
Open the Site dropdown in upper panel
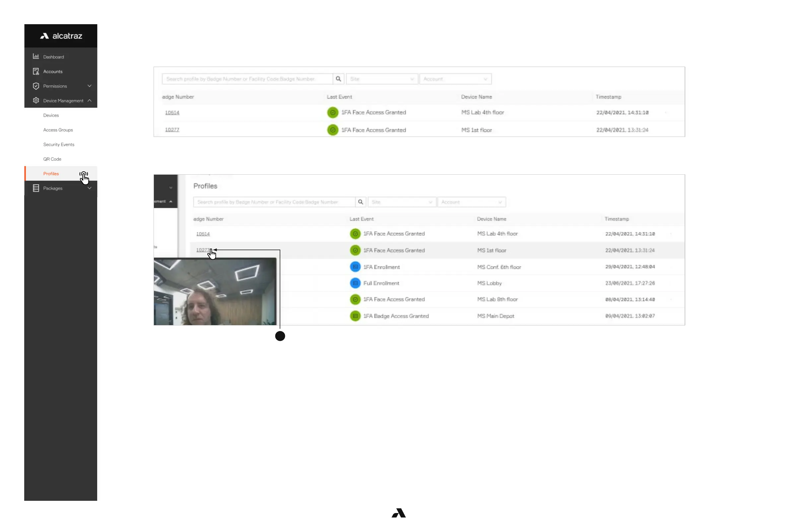tap(382, 79)
